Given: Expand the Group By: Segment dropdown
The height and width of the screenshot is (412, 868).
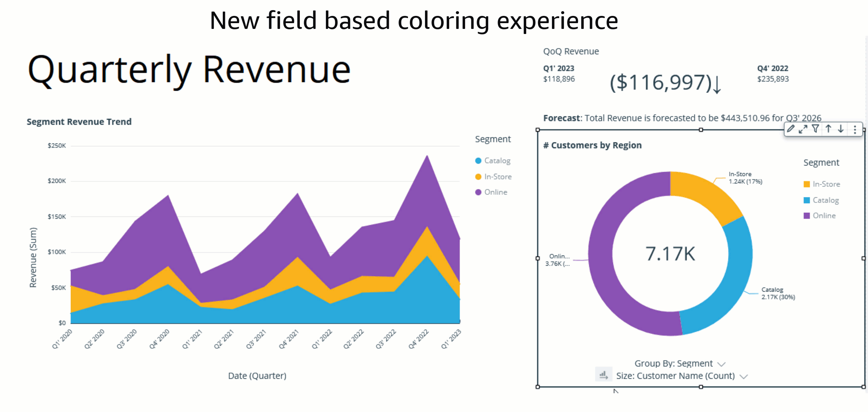Looking at the screenshot, I should click(x=722, y=364).
